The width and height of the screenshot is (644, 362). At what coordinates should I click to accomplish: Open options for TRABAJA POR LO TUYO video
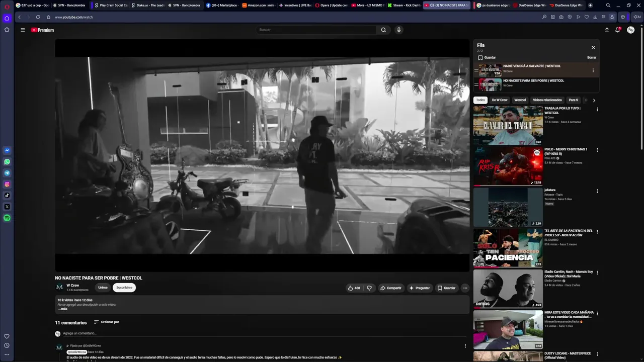(x=597, y=109)
